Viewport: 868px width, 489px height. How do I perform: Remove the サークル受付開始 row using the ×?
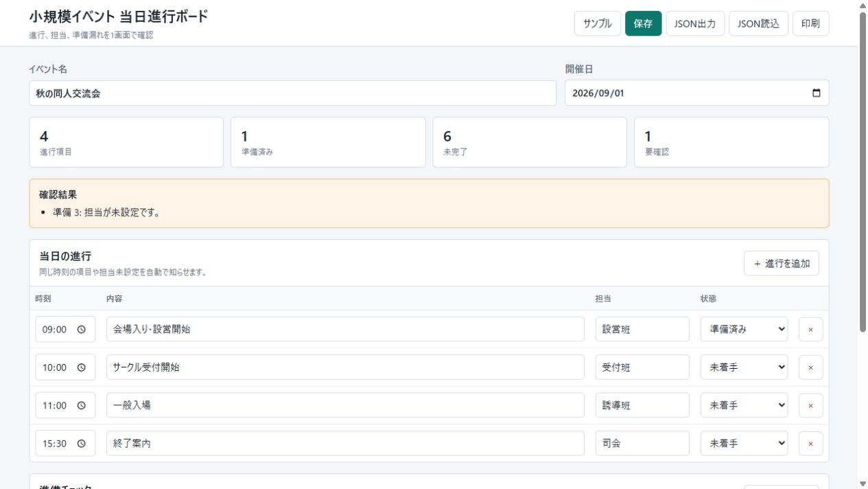(x=810, y=367)
